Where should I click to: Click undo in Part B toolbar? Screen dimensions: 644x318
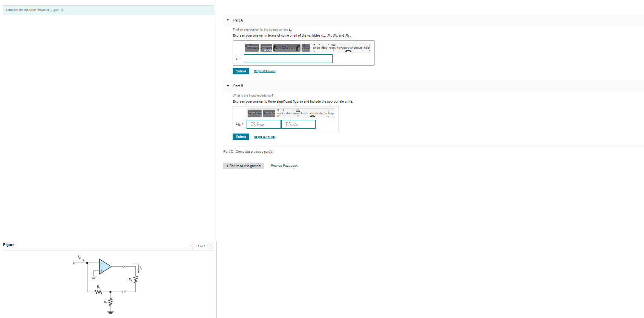(x=281, y=114)
